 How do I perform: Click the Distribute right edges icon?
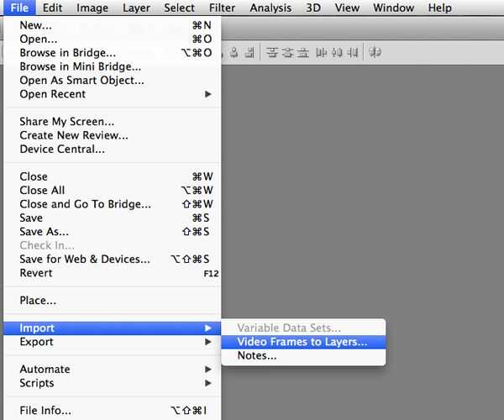[353, 52]
